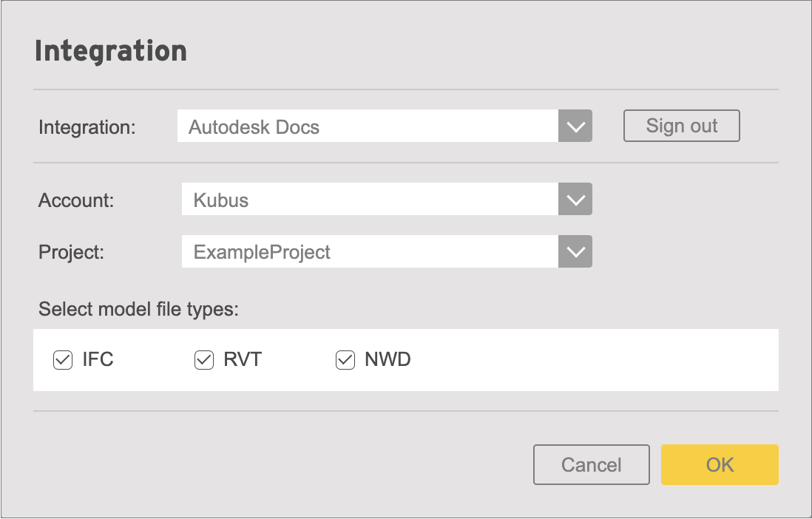Click the "Account:" field label
The image size is (812, 519).
coord(76,200)
